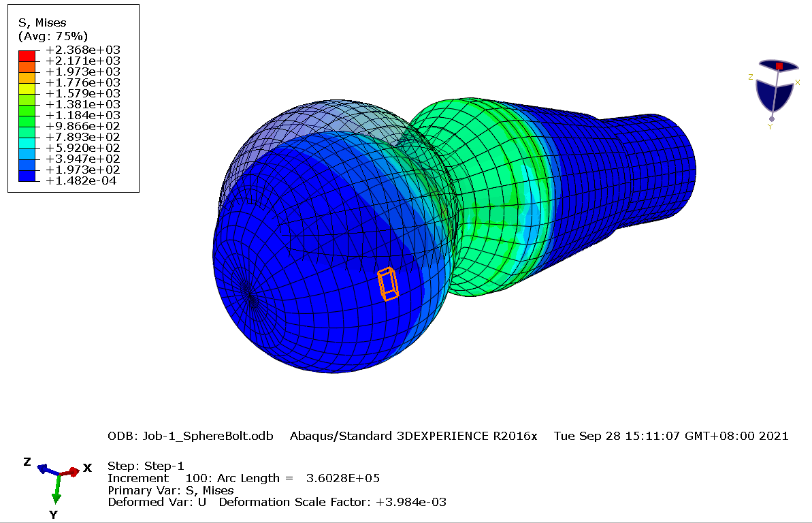
Task: Click the blue Z arrow of the triad
Action: click(x=48, y=470)
